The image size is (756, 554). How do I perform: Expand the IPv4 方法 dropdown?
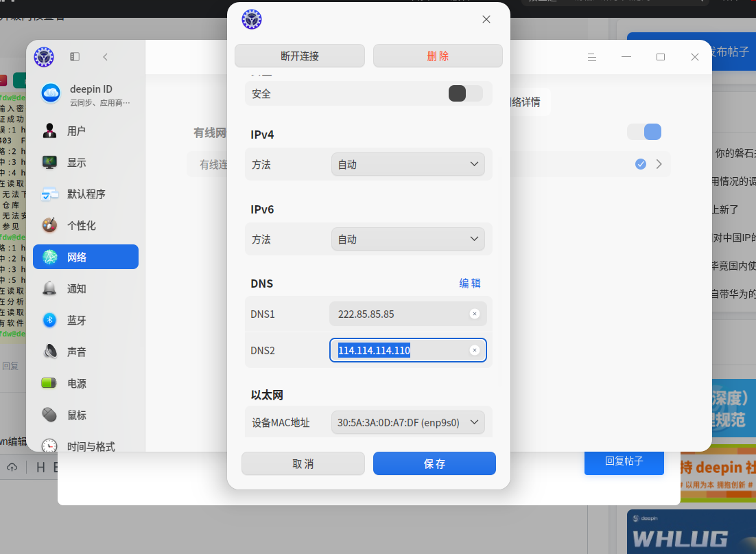(x=408, y=165)
